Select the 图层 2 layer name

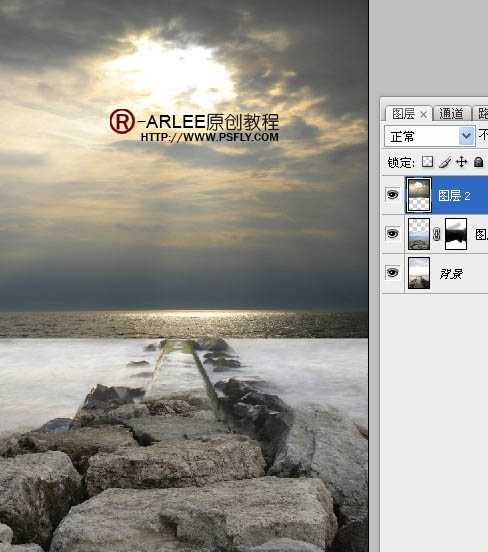click(454, 196)
